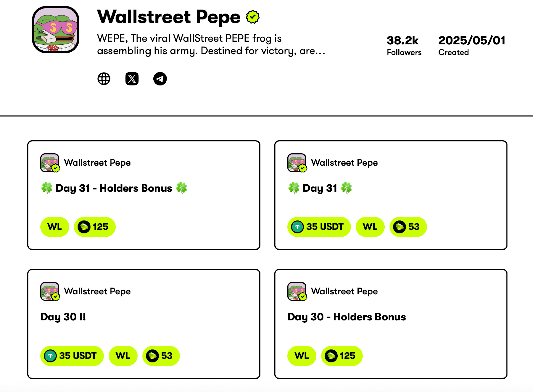
Task: Click the 35 USDT reward in Day 30 !!
Action: (72, 356)
